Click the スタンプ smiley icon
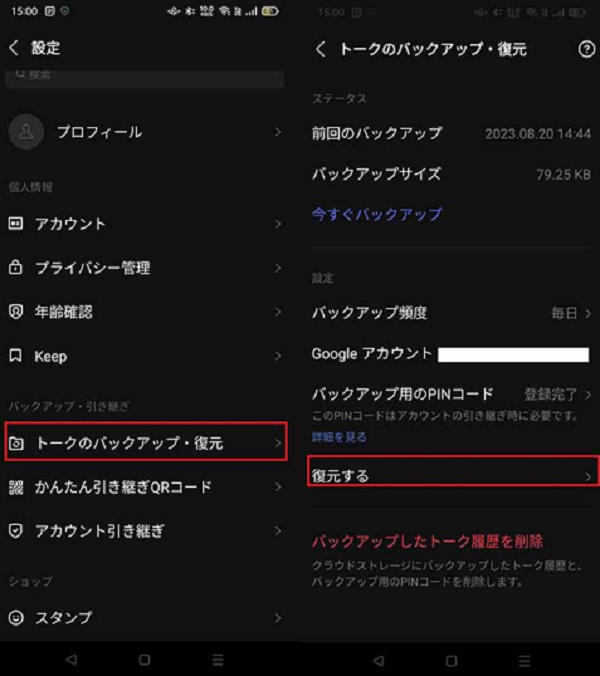This screenshot has height=676, width=600. click(16, 618)
